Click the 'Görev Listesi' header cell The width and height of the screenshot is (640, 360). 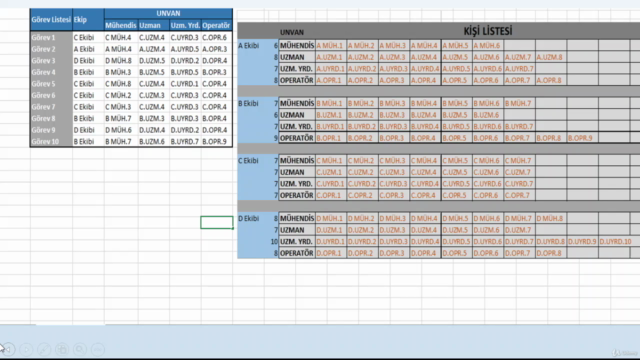coord(51,20)
